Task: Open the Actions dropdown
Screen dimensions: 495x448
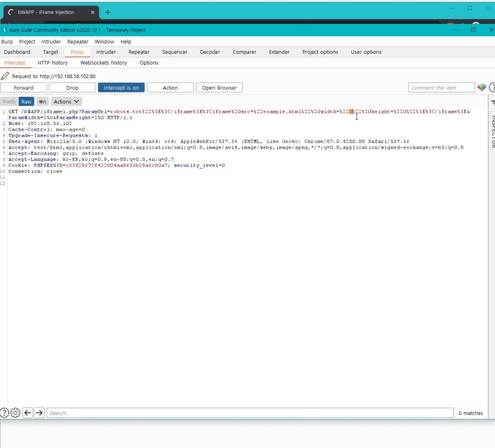Action: (x=66, y=101)
